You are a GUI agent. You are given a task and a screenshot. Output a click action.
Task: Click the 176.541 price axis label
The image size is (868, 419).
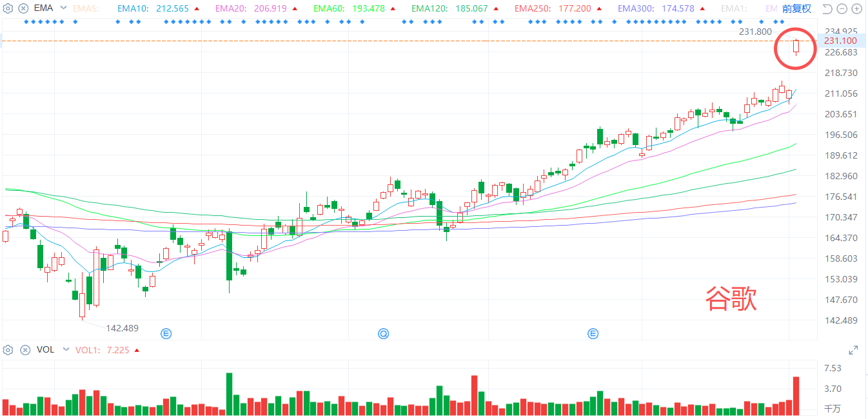click(x=840, y=197)
